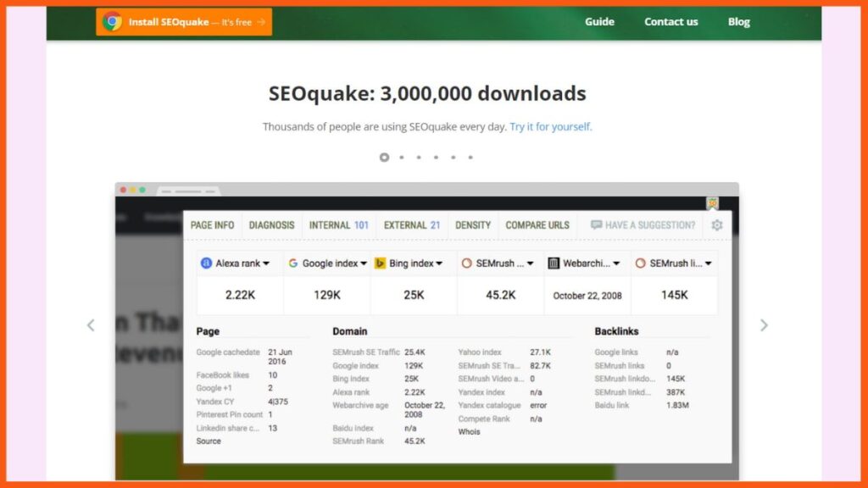Click HAVE A SUGGESTION? link
This screenshot has height=488, width=868.
pyautogui.click(x=643, y=225)
